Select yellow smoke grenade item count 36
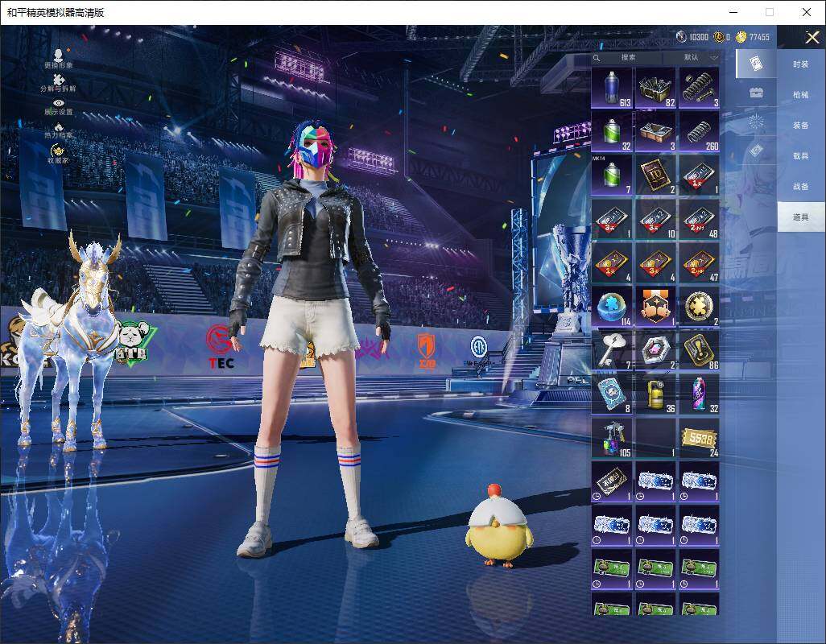Screen dimensions: 826x644 pos(655,394)
